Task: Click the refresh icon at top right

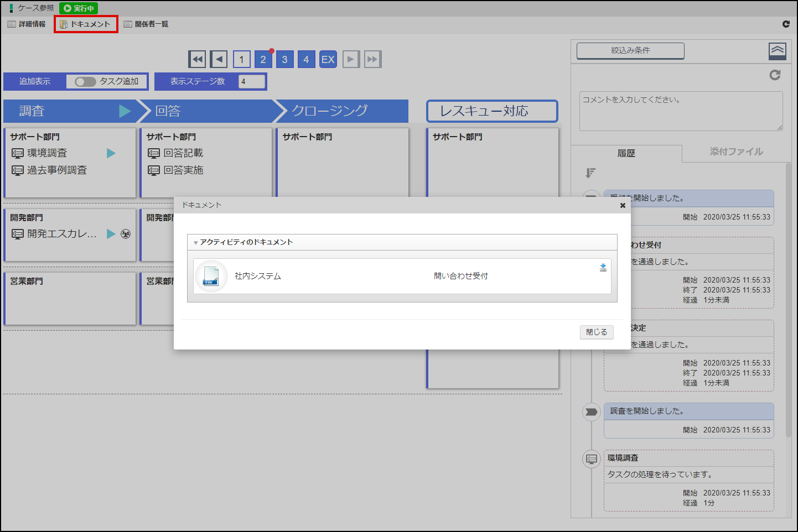Action: 786,24
